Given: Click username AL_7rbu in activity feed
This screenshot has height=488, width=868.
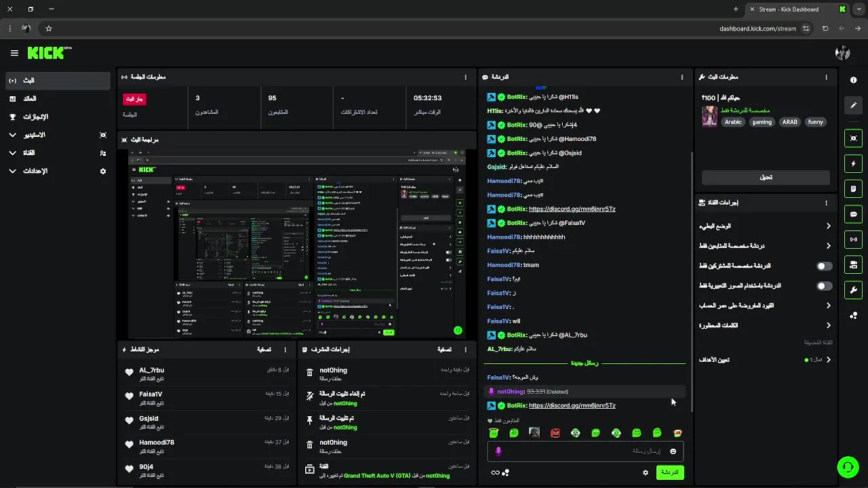Looking at the screenshot, I should tap(152, 370).
